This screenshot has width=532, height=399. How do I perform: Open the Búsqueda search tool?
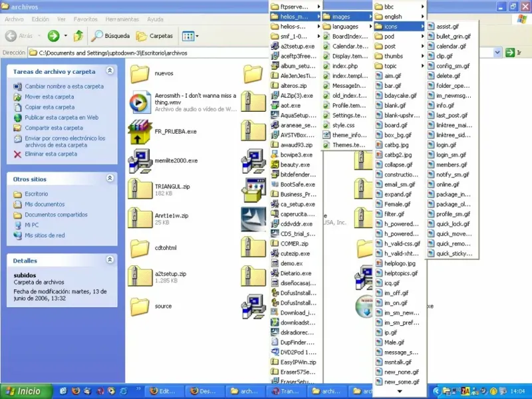[110, 36]
